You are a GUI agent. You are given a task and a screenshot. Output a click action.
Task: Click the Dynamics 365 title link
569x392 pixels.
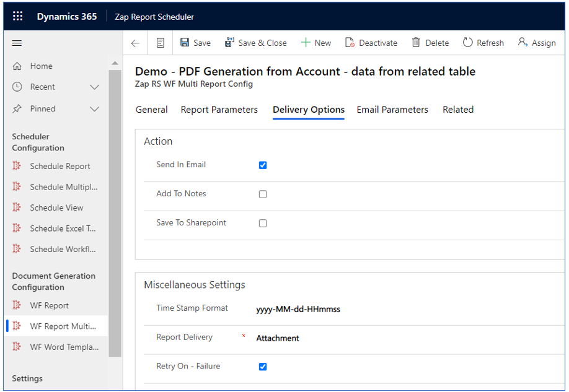click(x=67, y=17)
